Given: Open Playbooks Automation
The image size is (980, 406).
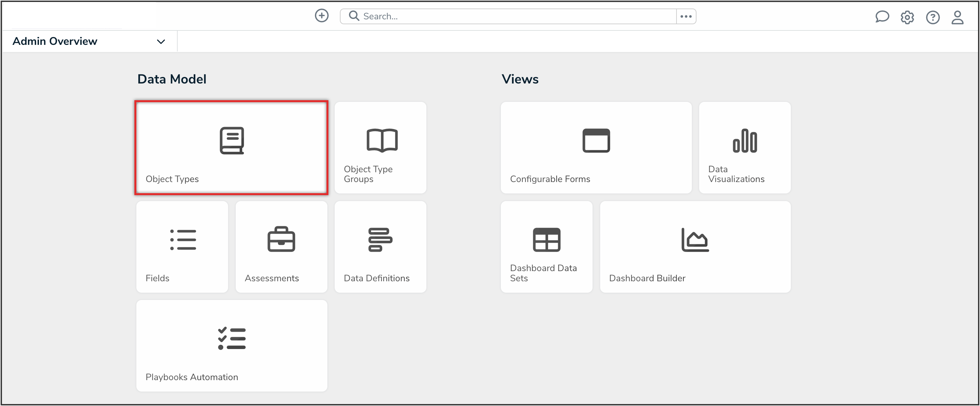Looking at the screenshot, I should tap(231, 345).
